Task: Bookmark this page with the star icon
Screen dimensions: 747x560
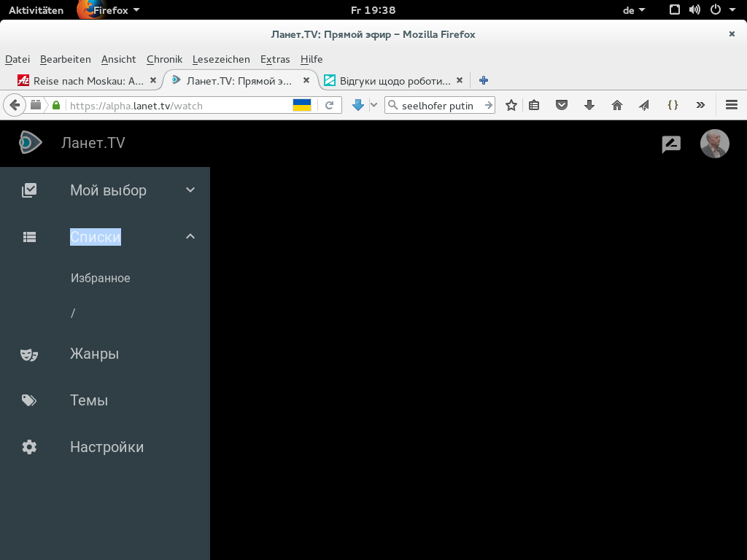Action: click(x=511, y=106)
